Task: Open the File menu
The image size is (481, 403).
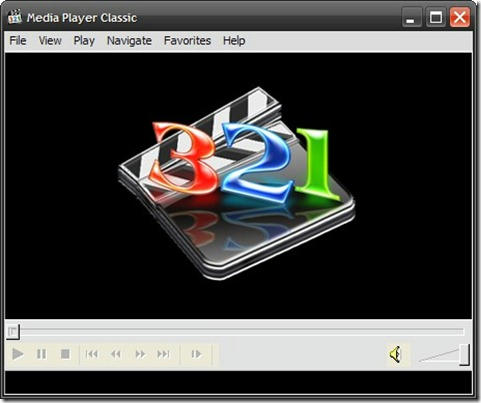Action: 18,41
